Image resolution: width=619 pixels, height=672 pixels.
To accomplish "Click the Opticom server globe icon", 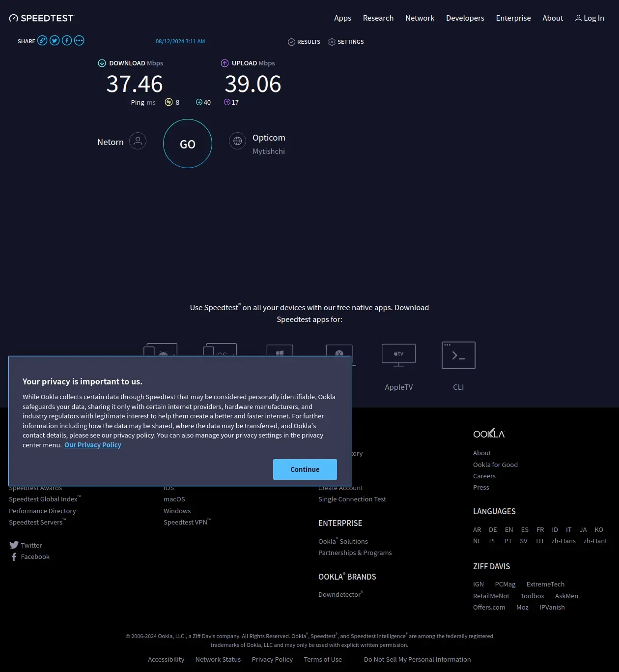I will 237,141.
